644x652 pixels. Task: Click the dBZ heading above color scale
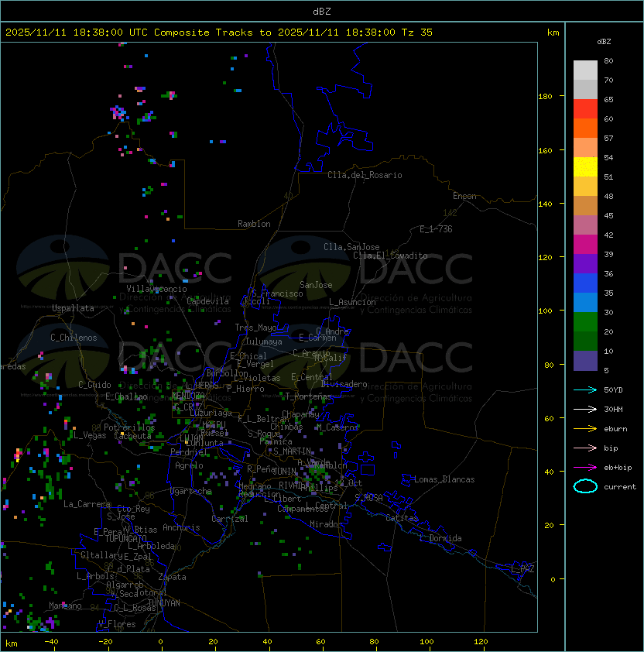[604, 42]
